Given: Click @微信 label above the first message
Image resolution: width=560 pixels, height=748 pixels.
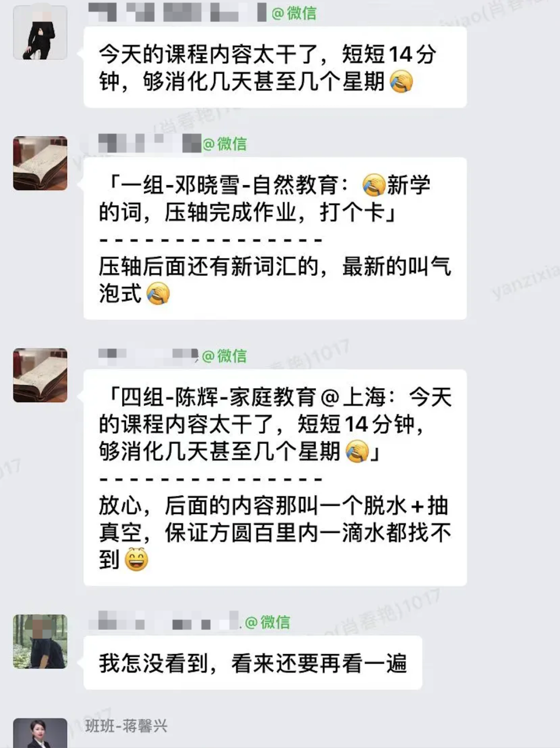Looking at the screenshot, I should [293, 13].
